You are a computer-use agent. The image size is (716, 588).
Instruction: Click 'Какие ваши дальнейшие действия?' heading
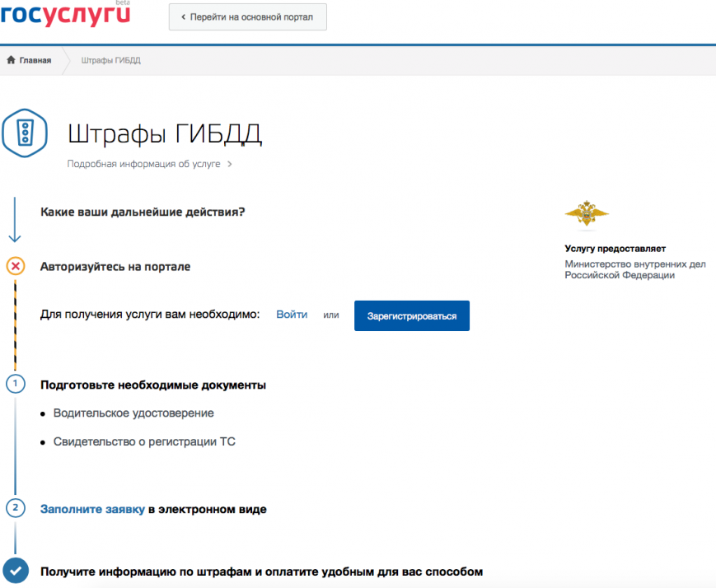143,212
